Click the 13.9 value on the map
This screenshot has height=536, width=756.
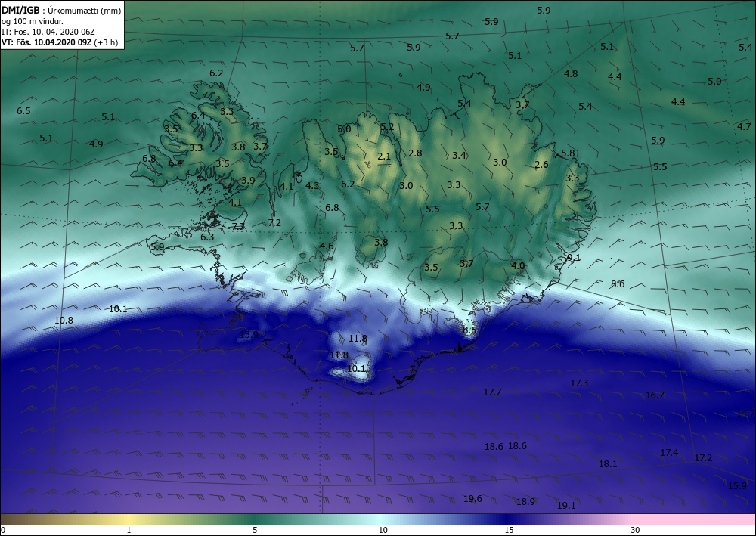coord(249,334)
